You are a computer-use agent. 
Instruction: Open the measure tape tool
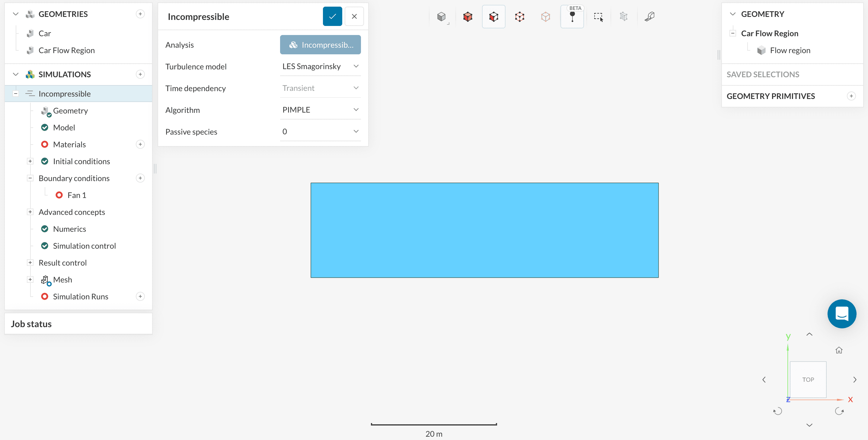click(x=649, y=17)
